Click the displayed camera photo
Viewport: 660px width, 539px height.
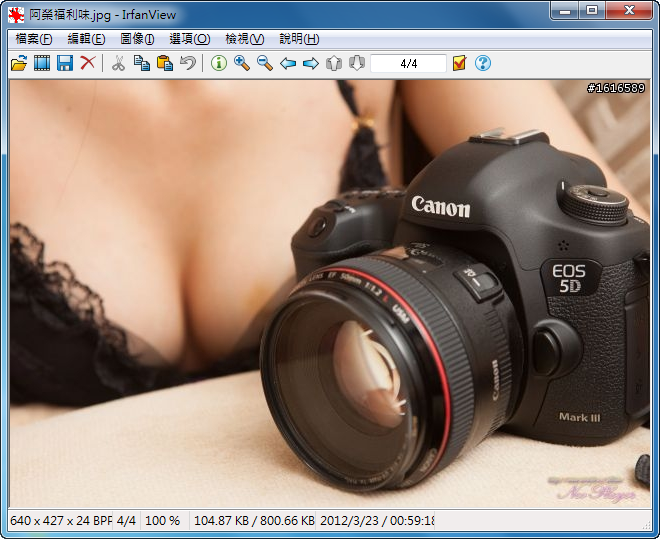pos(330,294)
